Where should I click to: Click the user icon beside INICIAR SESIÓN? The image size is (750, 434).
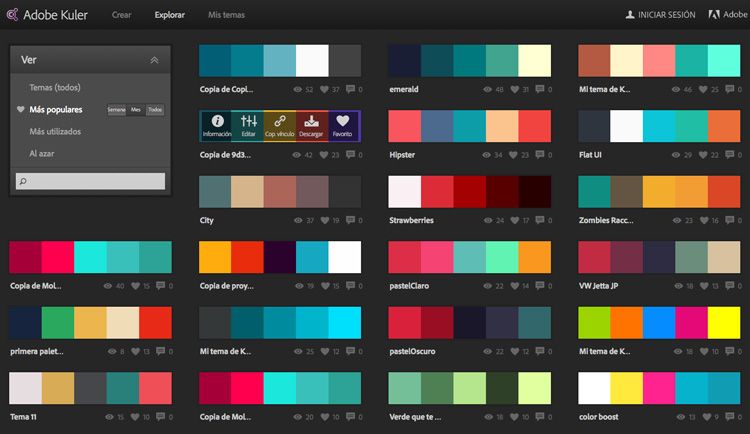click(x=630, y=15)
